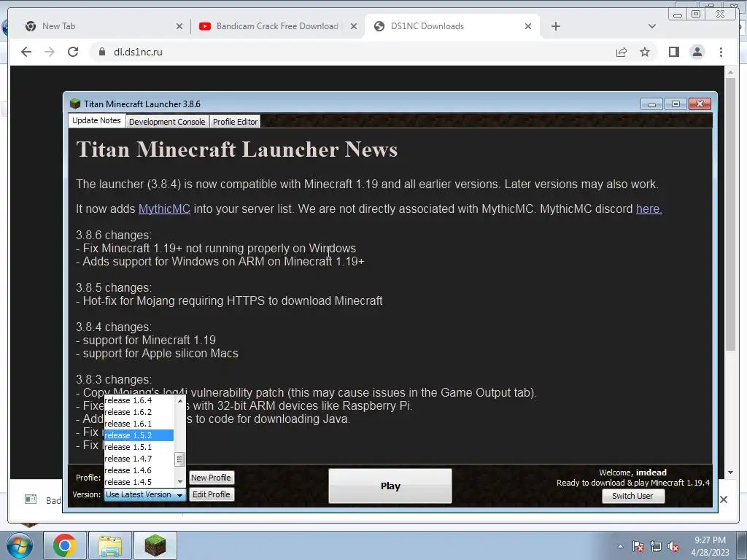This screenshot has height=560, width=747.
Task: Select release 1.4.7 from version list
Action: click(139, 459)
